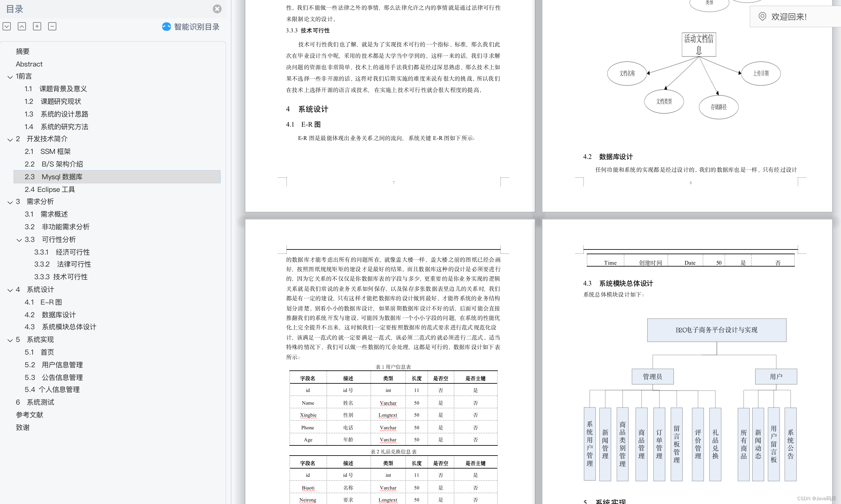
Task: Open 5.4 个人信息管理 in outline
Action: 52,389
